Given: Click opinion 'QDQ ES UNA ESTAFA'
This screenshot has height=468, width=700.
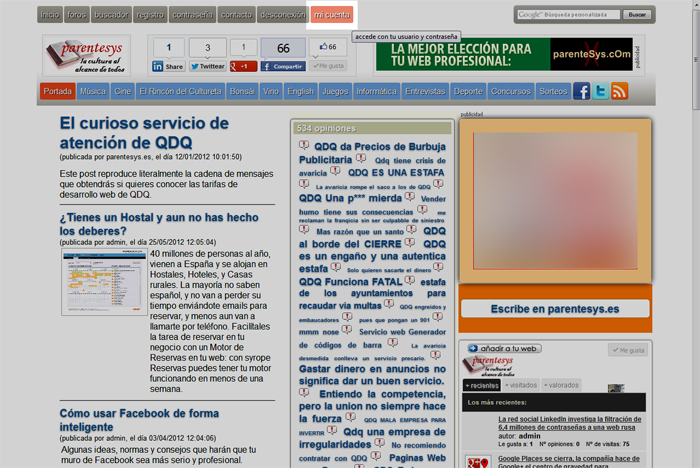Looking at the screenshot, I should pos(396,172).
